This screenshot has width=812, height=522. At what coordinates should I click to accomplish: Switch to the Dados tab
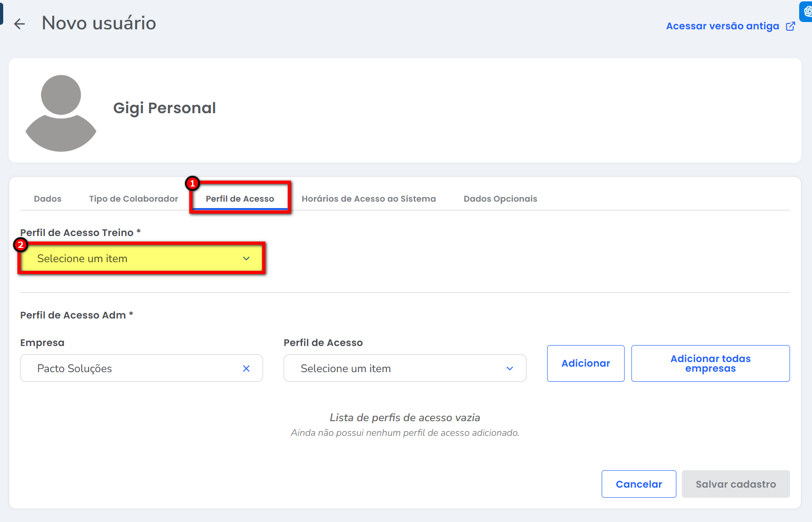click(x=48, y=199)
